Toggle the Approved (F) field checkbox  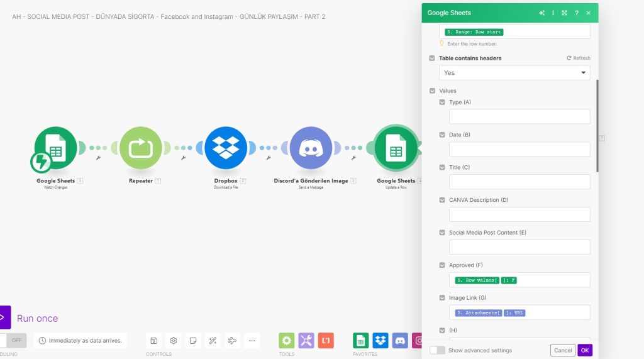pos(442,265)
